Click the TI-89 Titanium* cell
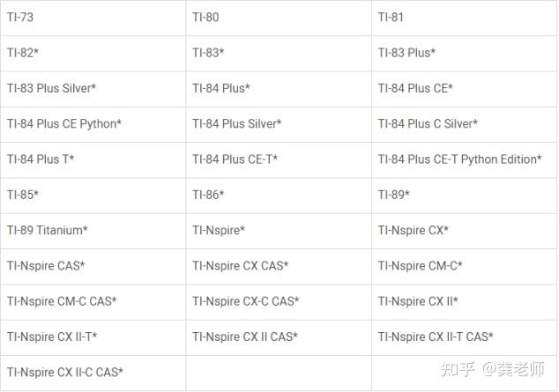 (x=93, y=231)
